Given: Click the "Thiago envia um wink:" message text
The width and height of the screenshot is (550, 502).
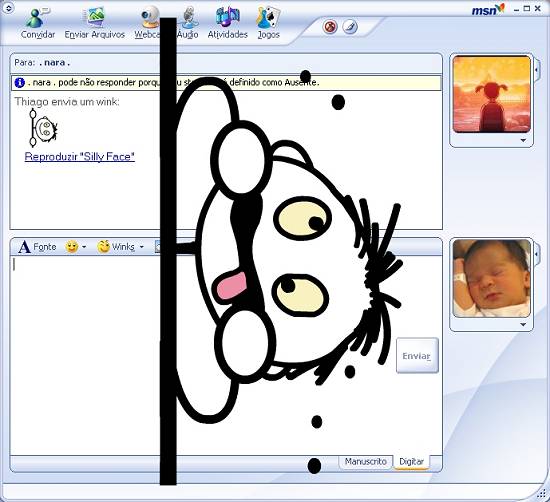Looking at the screenshot, I should 67,102.
